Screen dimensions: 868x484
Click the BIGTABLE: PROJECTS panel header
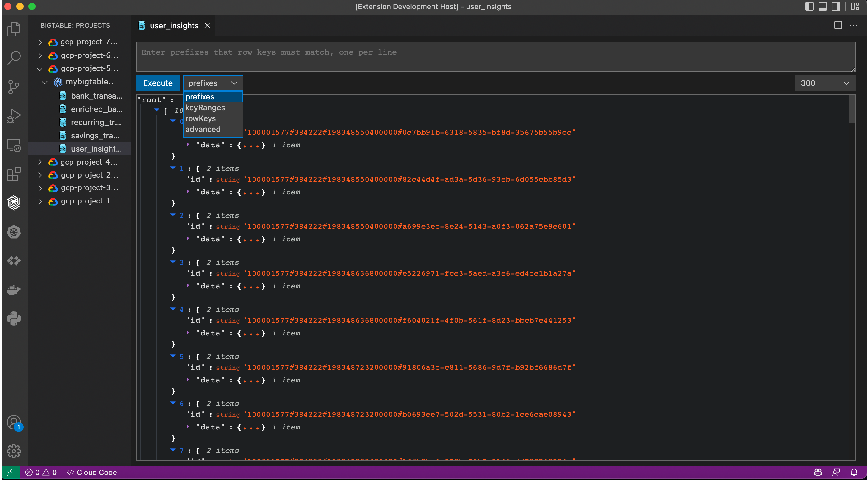(75, 26)
